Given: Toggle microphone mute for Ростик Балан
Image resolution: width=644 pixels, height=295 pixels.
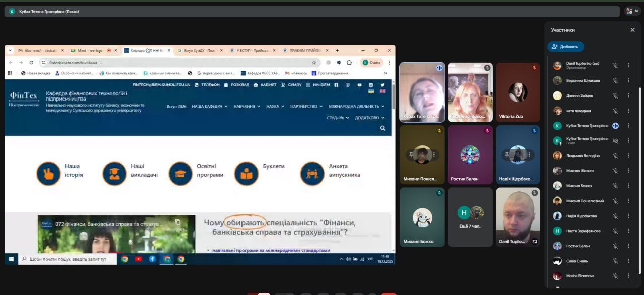Looking at the screenshot, I should point(615,246).
